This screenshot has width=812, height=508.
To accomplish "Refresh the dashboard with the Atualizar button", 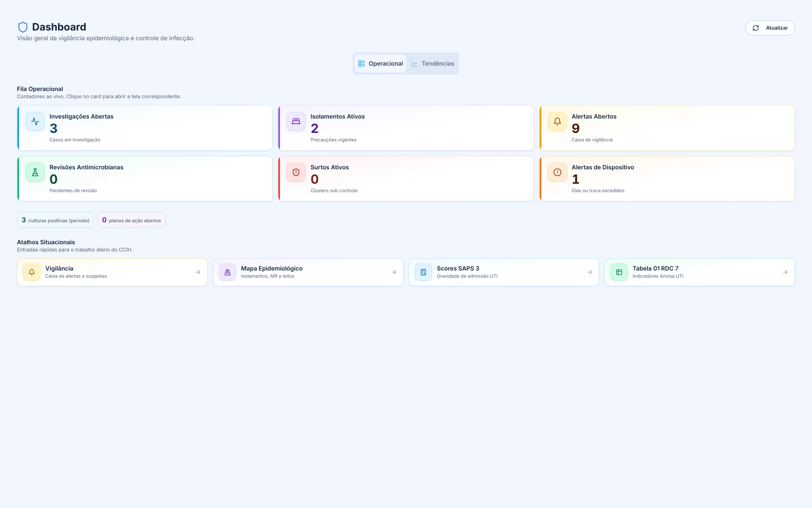I will 770,28.
